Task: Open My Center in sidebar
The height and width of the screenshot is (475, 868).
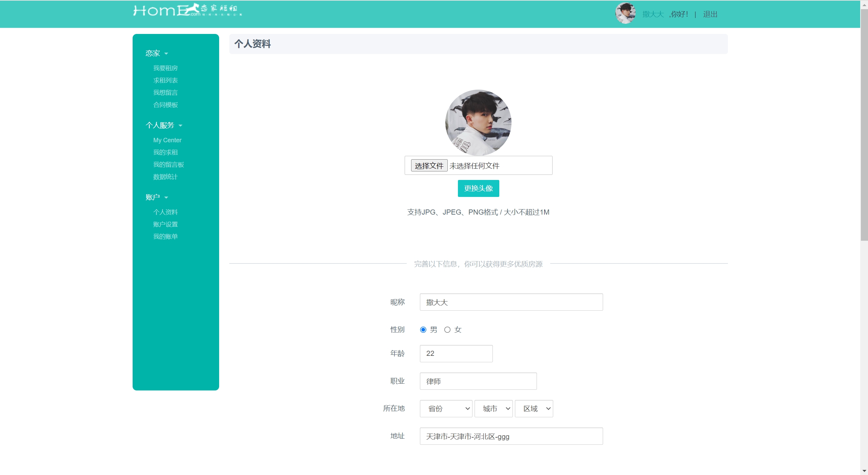Action: (167, 140)
